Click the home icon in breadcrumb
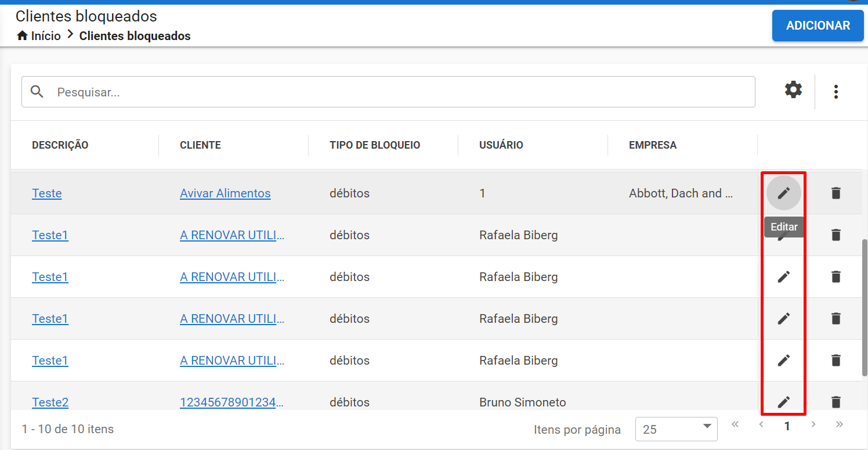 23,36
